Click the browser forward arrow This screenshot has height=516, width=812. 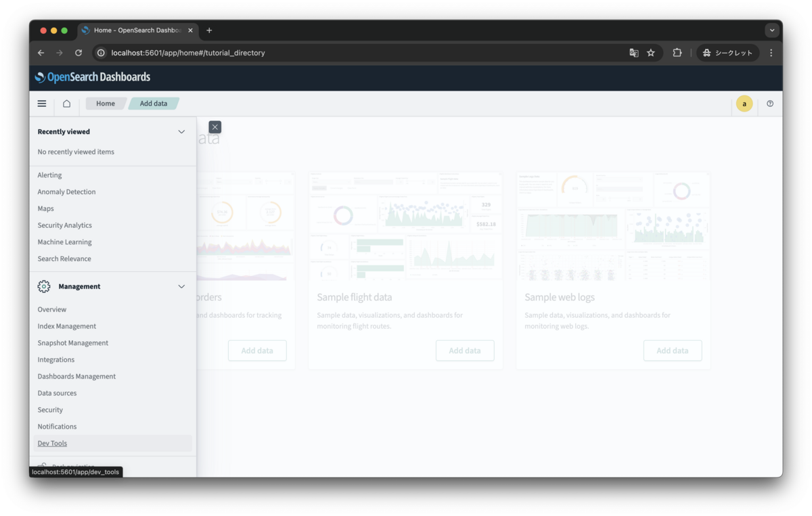tap(60, 53)
